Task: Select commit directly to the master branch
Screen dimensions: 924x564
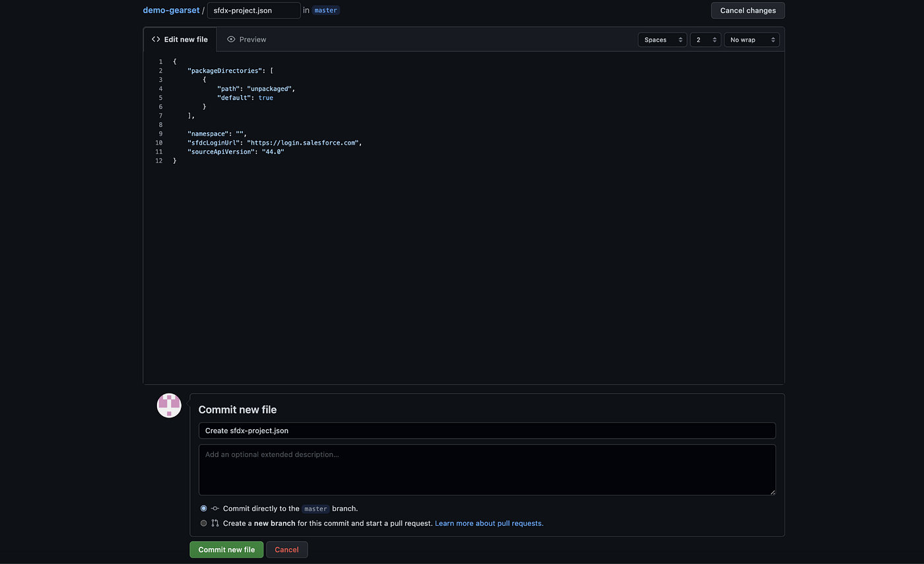Action: tap(203, 509)
